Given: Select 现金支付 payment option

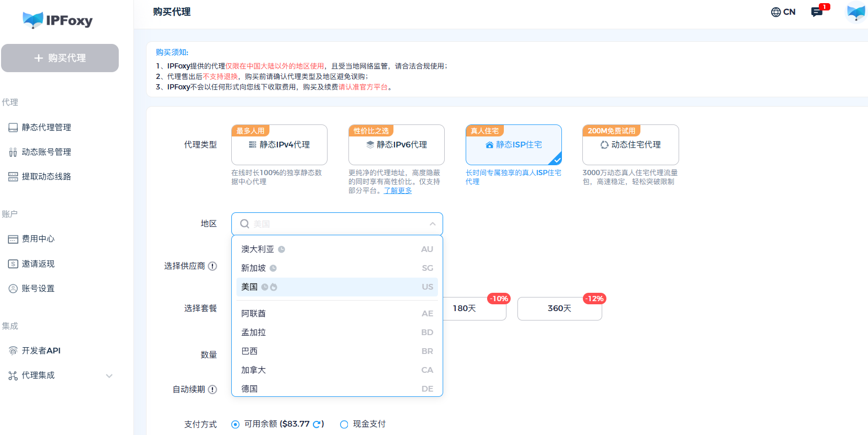Looking at the screenshot, I should (344, 425).
